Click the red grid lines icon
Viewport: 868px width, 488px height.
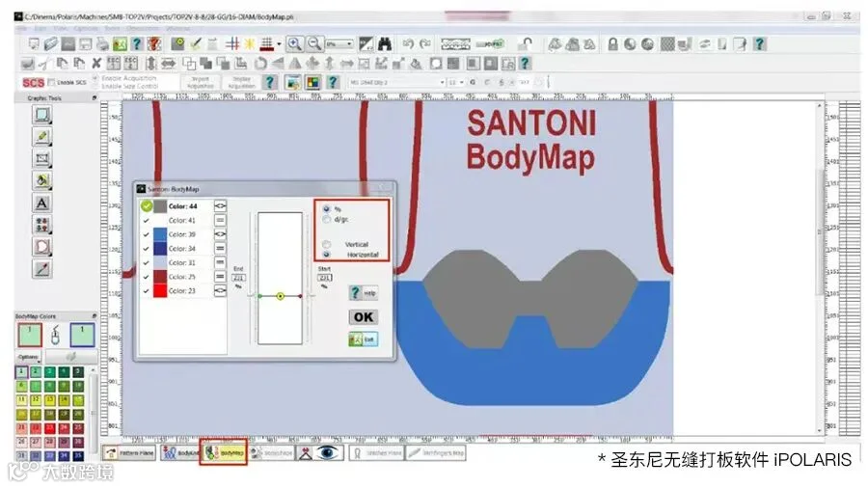(232, 43)
